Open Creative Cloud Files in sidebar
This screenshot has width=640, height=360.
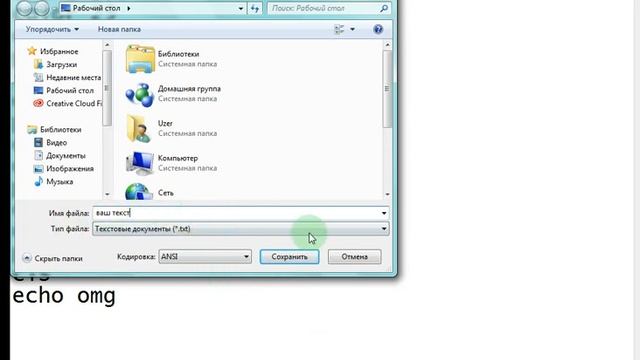74,104
